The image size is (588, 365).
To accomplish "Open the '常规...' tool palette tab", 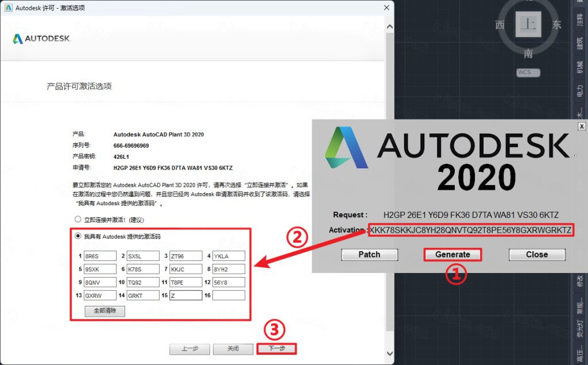I will pos(580,306).
